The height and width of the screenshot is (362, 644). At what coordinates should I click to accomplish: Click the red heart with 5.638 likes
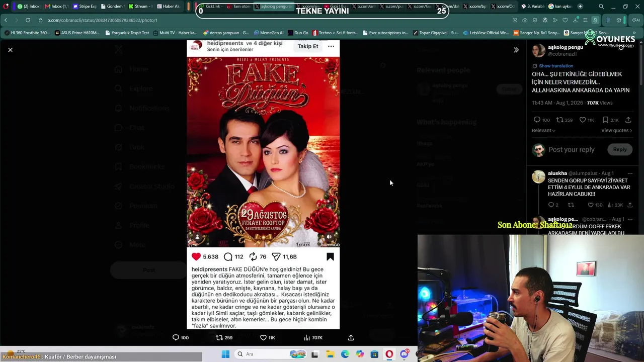(196, 257)
